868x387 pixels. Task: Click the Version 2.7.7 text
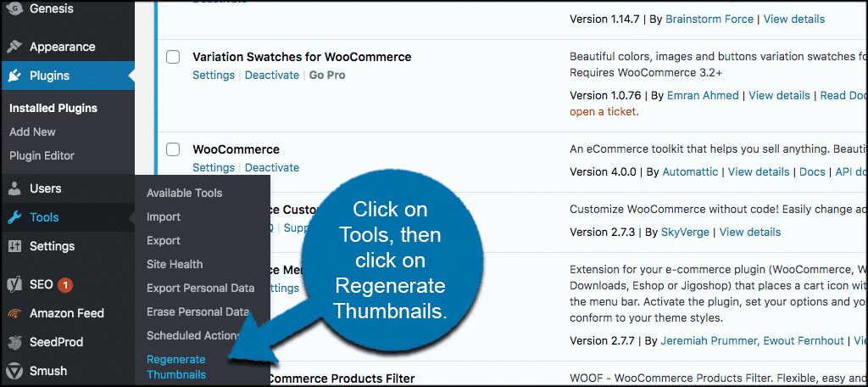[x=604, y=340]
